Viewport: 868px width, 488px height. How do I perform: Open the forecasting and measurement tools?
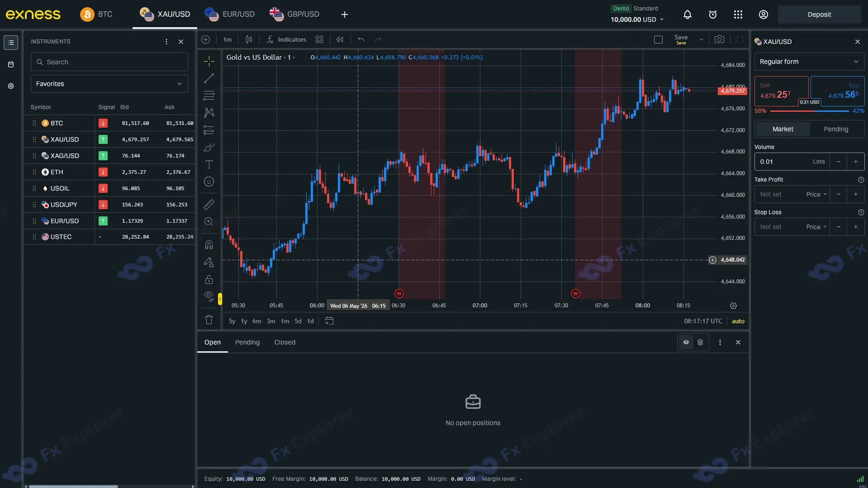click(x=209, y=130)
